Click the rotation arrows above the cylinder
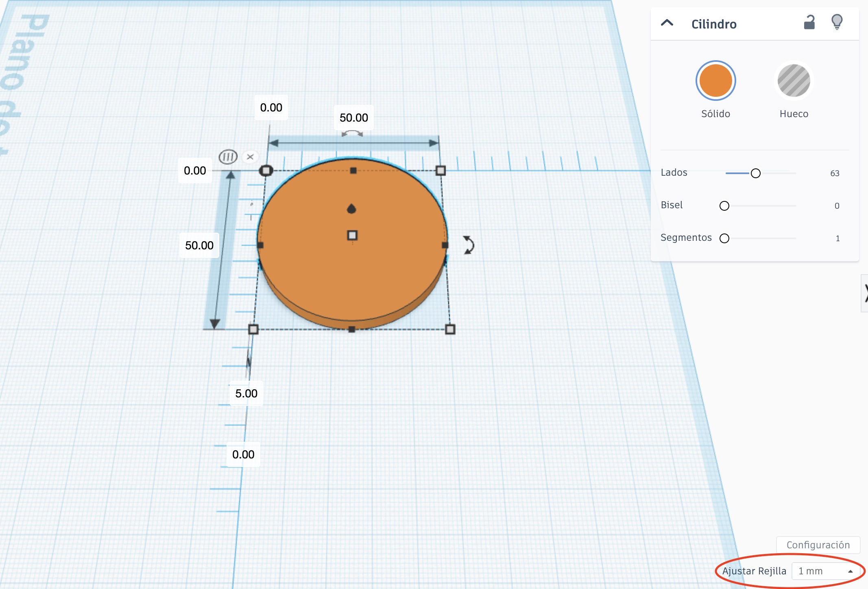 tap(352, 133)
